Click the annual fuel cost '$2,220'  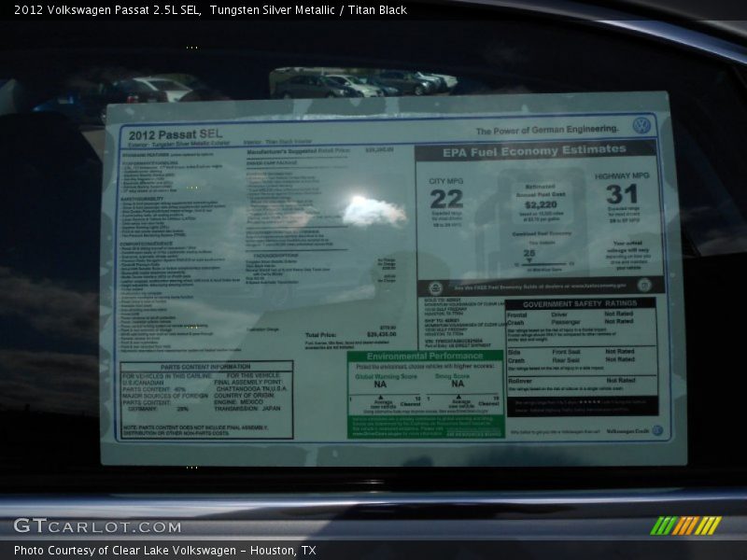(x=541, y=204)
